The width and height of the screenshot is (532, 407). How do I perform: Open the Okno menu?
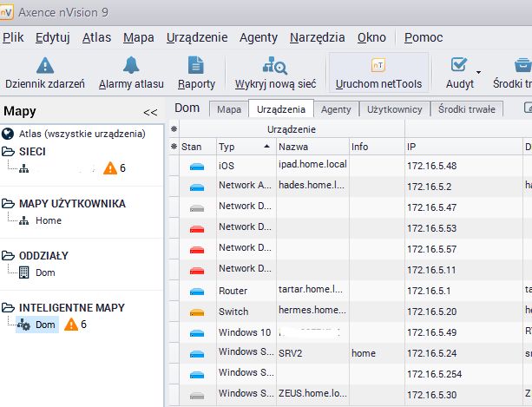(x=371, y=37)
